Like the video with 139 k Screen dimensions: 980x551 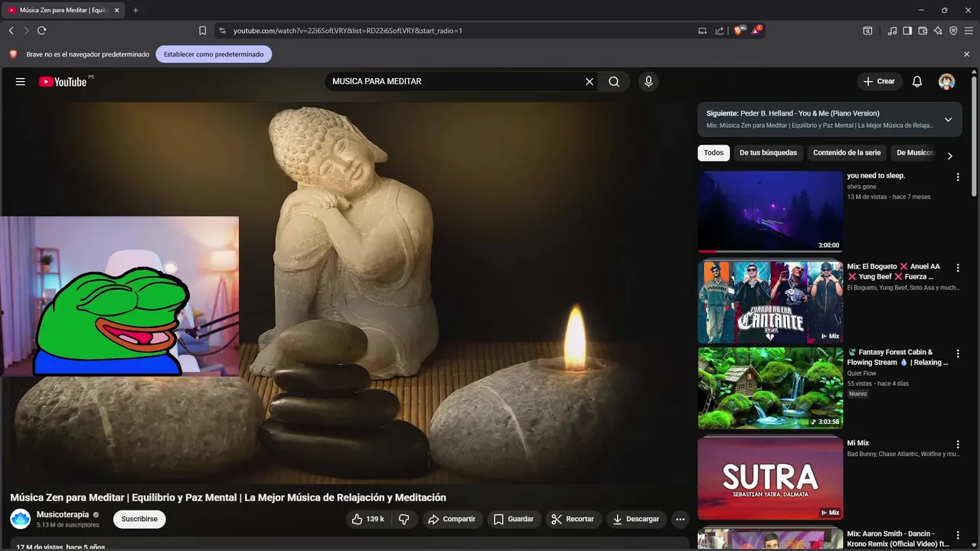coord(367,519)
